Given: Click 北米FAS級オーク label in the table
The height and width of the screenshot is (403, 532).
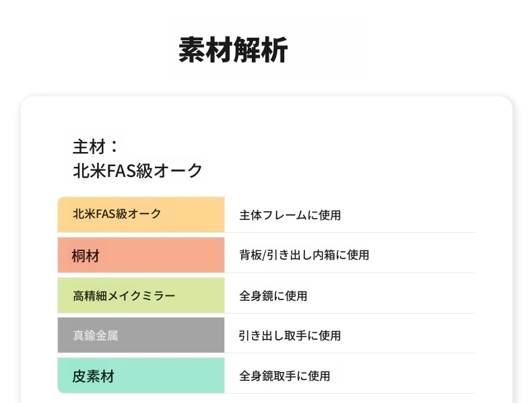Looking at the screenshot, I should click(x=117, y=214).
